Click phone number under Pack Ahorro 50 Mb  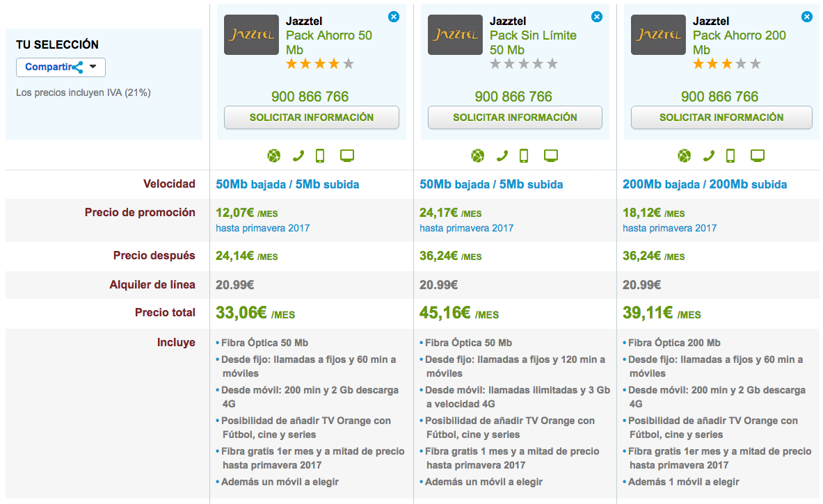coord(310,97)
